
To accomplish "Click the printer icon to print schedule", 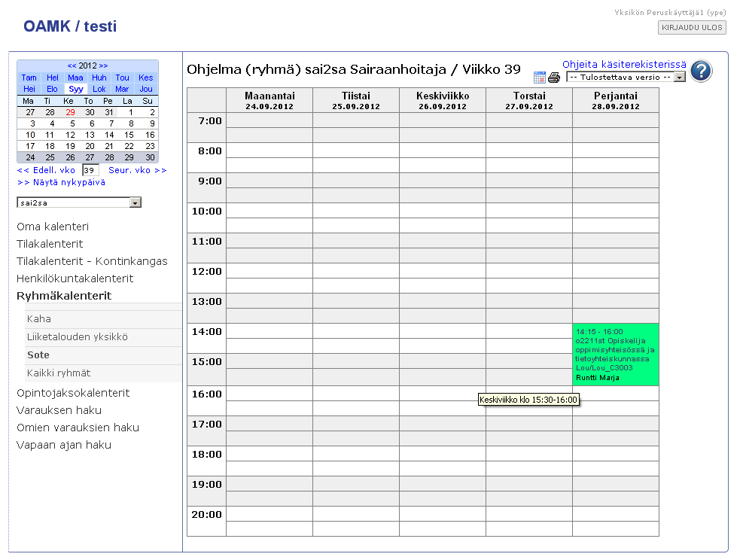I will (554, 78).
